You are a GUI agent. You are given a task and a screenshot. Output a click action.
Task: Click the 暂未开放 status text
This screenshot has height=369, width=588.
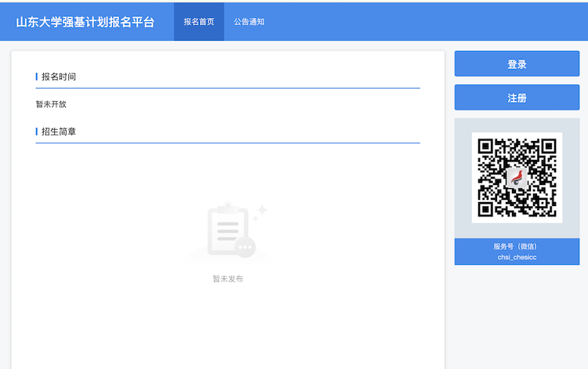pos(51,104)
